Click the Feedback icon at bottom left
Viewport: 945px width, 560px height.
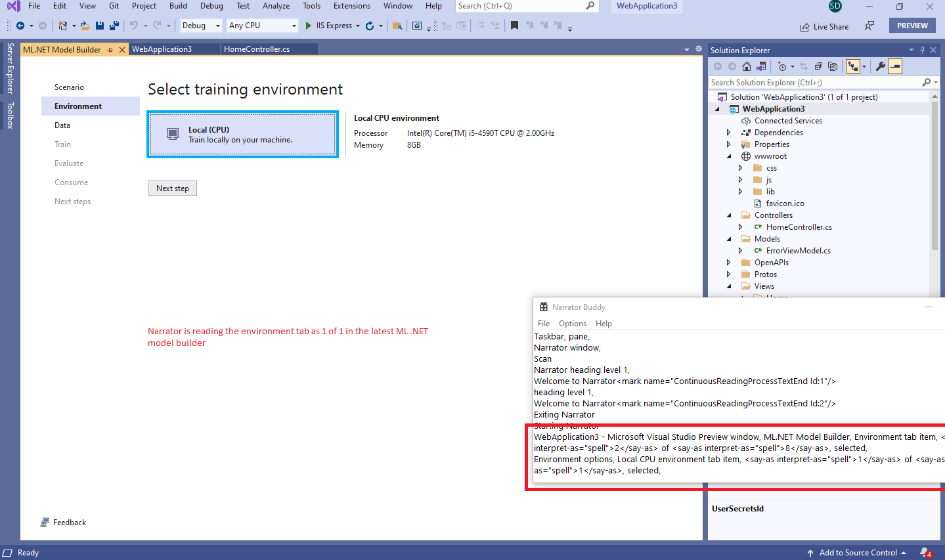click(45, 522)
